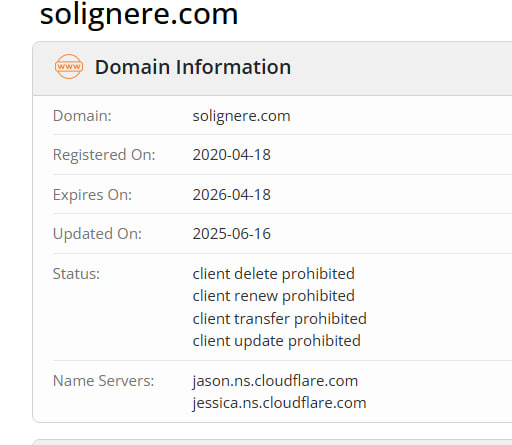Select the updated date 2025-06-16

232,234
